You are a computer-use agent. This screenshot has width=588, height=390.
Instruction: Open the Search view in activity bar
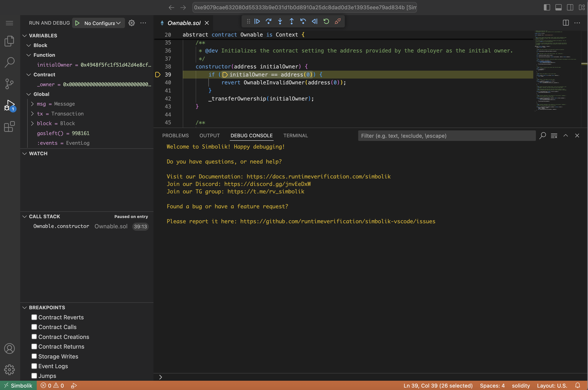click(10, 62)
